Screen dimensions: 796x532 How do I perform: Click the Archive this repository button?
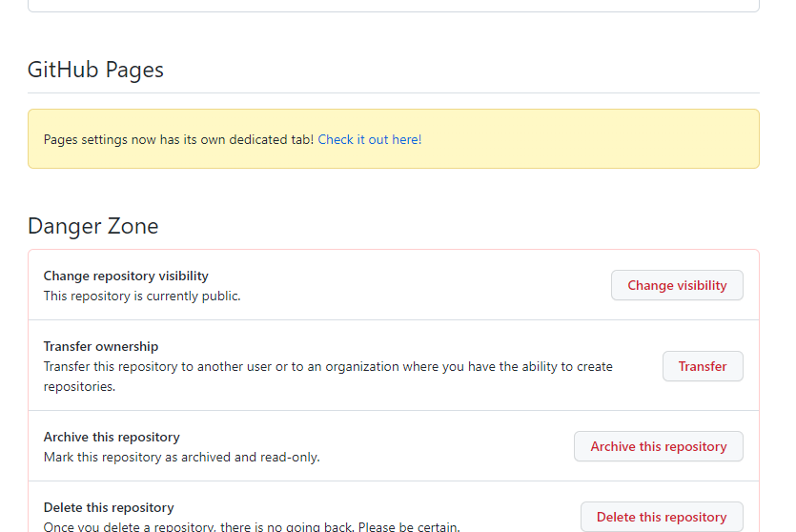point(659,446)
